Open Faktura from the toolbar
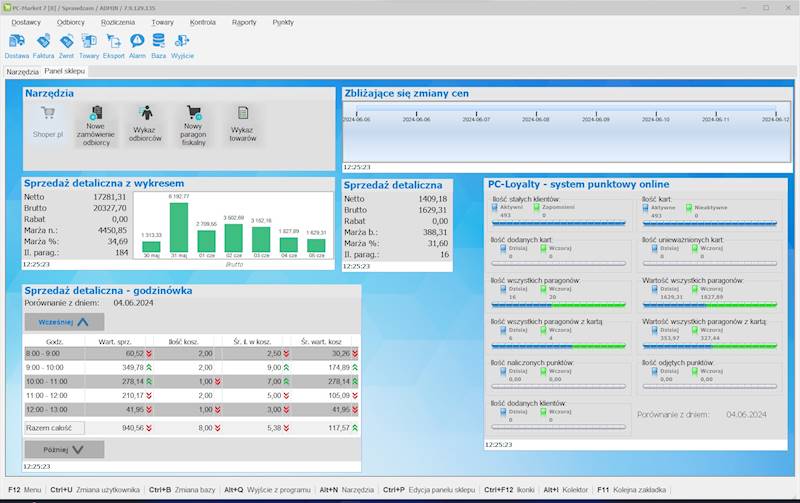The image size is (800, 503). pos(43,45)
